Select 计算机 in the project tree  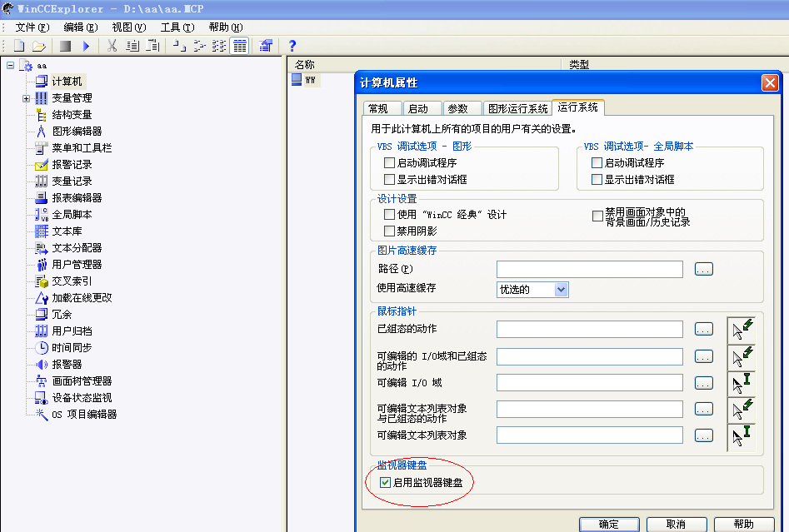point(67,82)
